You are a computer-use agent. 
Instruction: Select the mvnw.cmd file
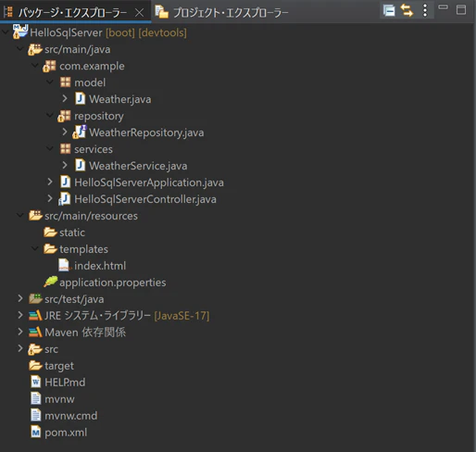click(x=71, y=416)
